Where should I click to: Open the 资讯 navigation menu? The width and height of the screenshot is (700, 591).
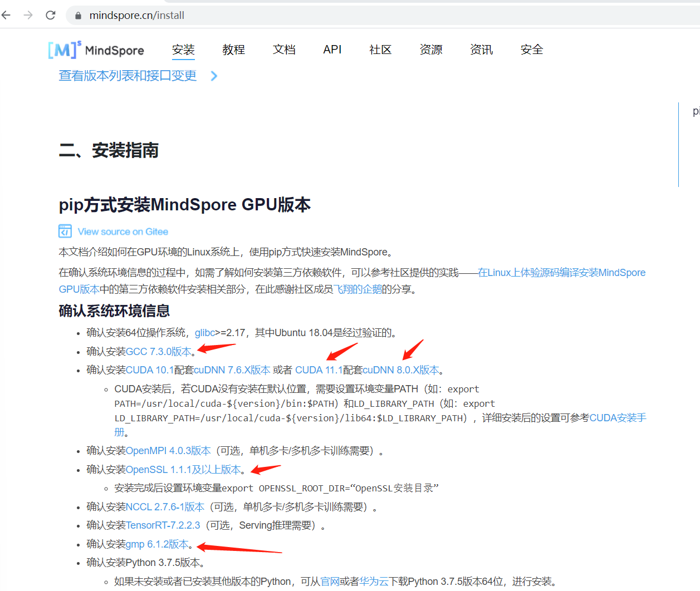point(481,50)
